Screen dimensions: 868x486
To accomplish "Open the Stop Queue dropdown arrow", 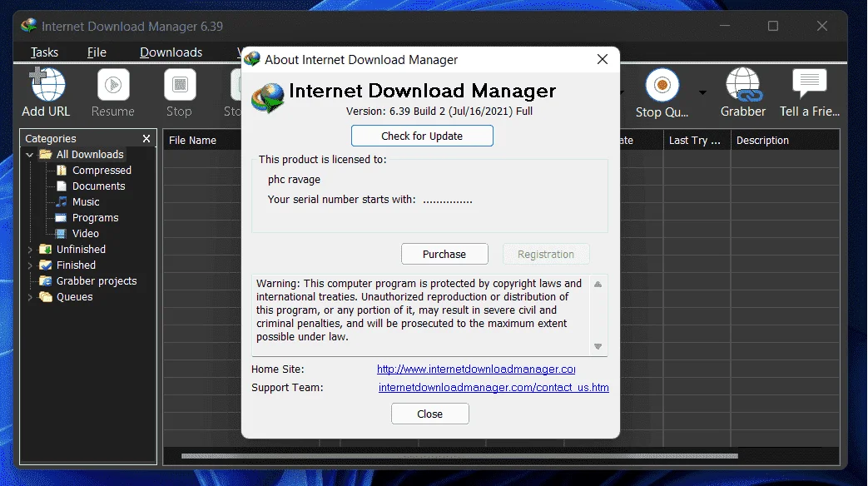I will 702,92.
